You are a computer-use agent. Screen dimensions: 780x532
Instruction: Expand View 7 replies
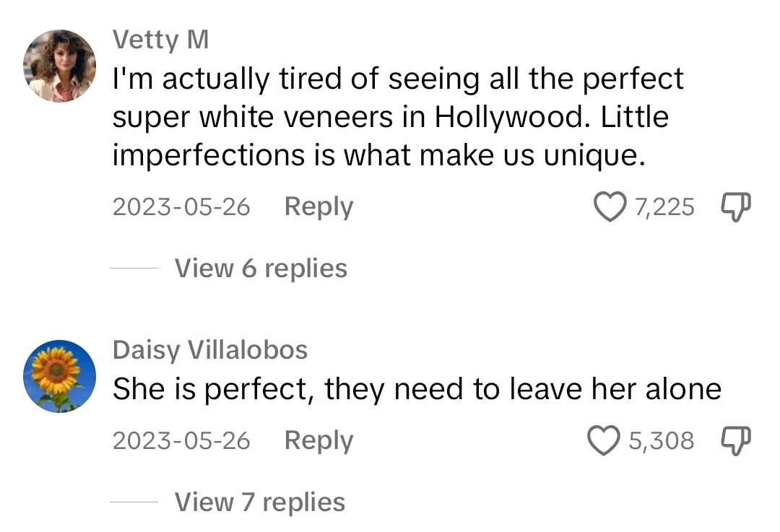[260, 502]
